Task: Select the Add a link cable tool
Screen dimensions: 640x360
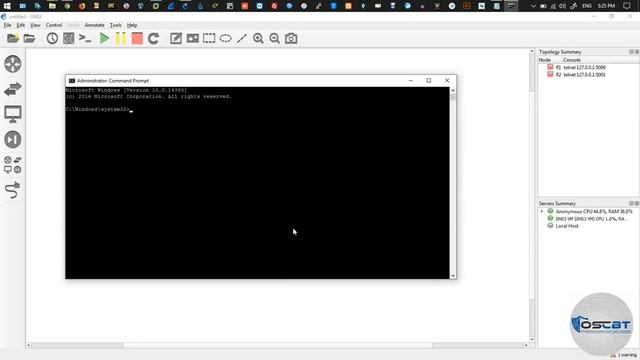Action: coord(13,190)
